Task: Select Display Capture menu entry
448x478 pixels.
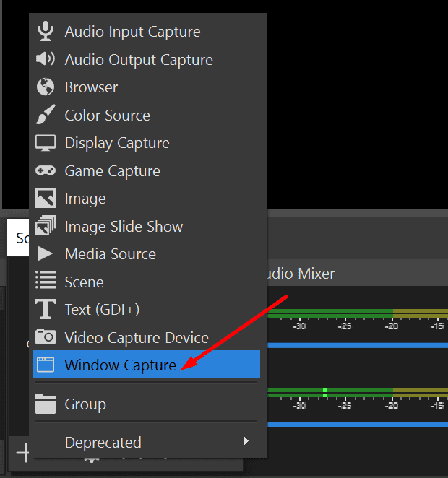Action: pos(147,143)
